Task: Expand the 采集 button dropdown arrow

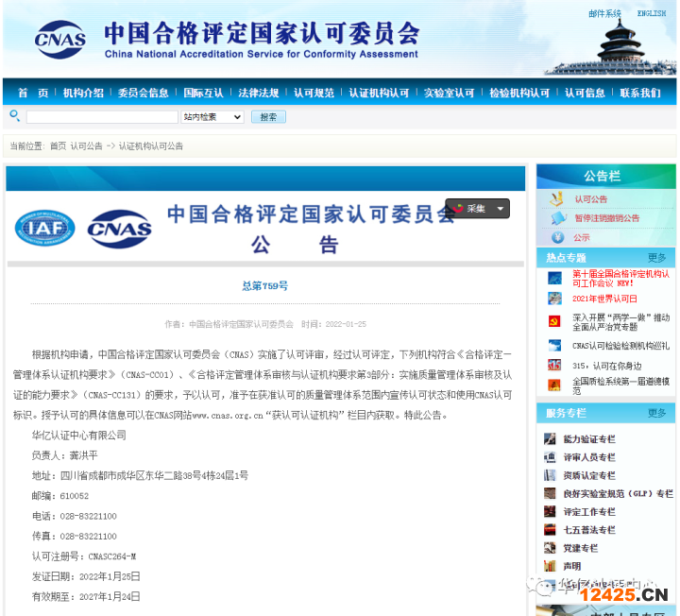Action: (501, 209)
